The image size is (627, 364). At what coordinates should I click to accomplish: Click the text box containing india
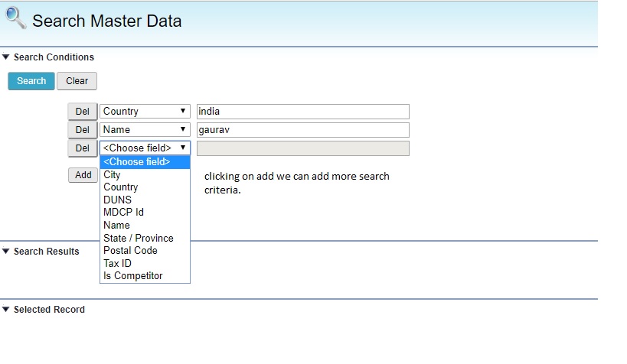coord(302,112)
